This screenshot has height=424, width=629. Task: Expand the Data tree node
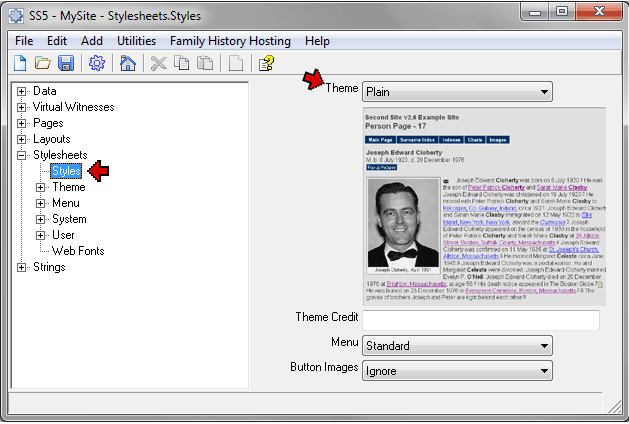[22, 91]
